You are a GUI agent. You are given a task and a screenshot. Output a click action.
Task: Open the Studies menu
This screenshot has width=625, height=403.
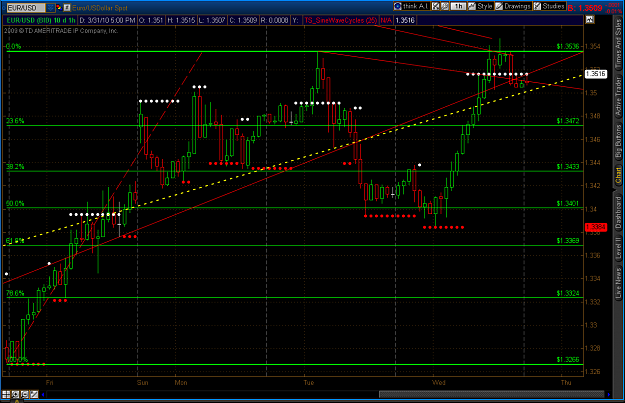[x=549, y=6]
